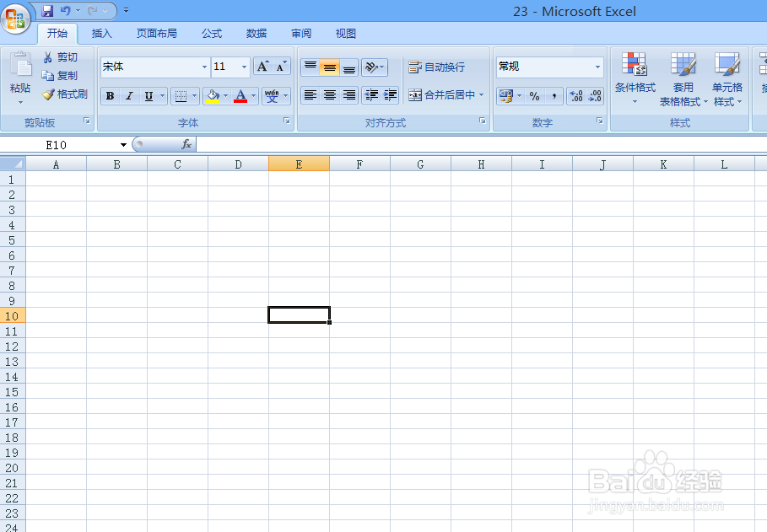Open the font size 11 dropdown

tap(244, 67)
